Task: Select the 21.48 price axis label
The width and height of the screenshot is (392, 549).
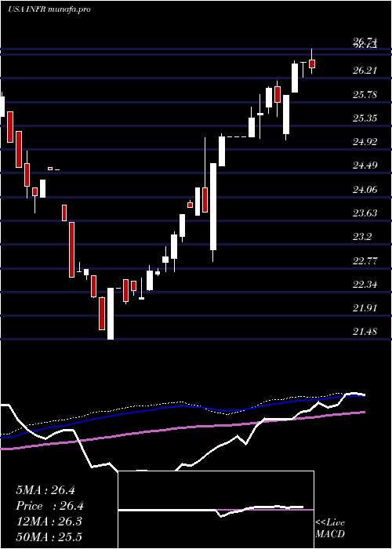Action: tap(365, 332)
